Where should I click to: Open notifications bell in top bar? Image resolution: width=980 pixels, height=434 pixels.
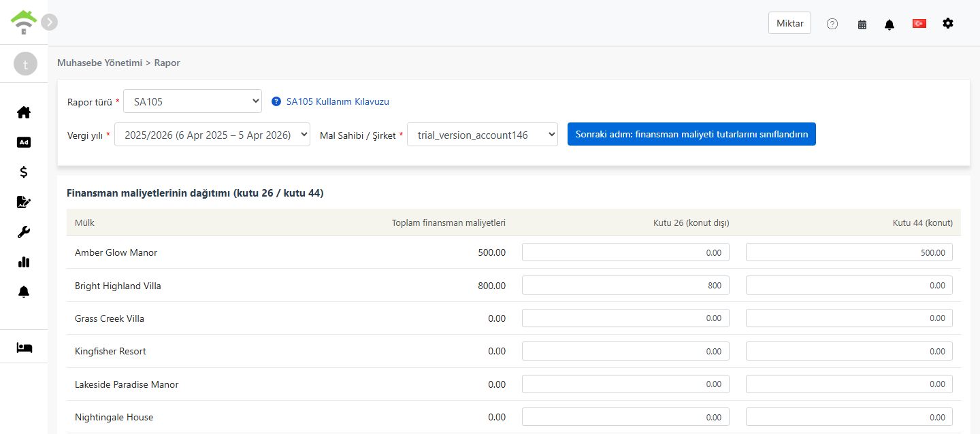[x=889, y=24]
